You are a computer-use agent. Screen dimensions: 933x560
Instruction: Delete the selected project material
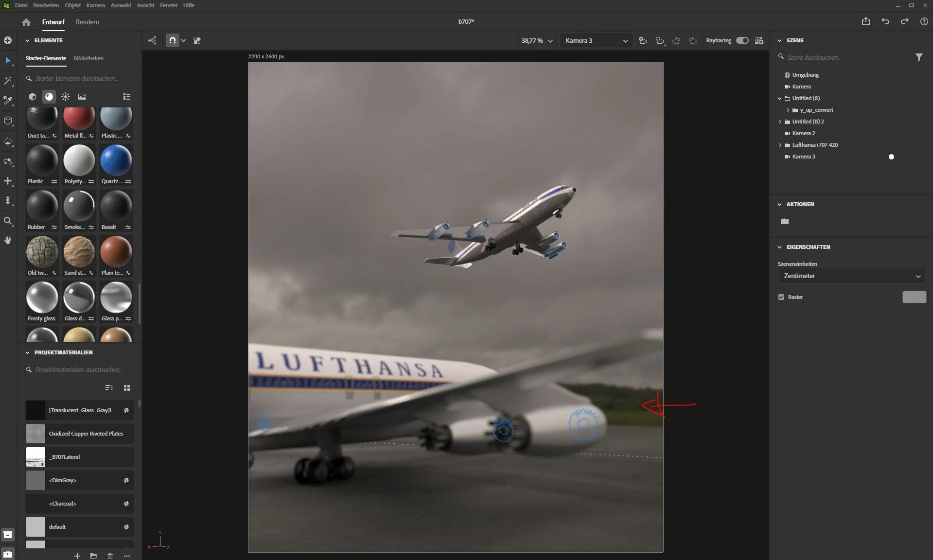click(x=110, y=556)
